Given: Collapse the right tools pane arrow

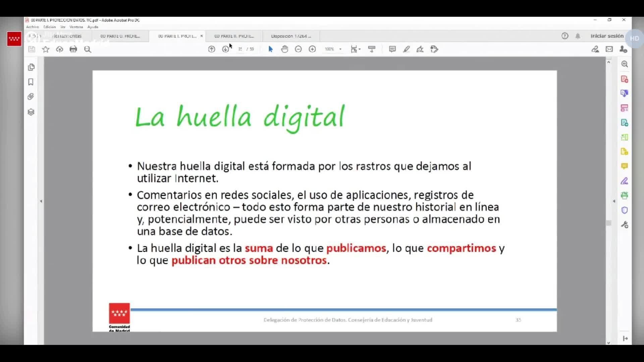Looking at the screenshot, I should (x=614, y=201).
